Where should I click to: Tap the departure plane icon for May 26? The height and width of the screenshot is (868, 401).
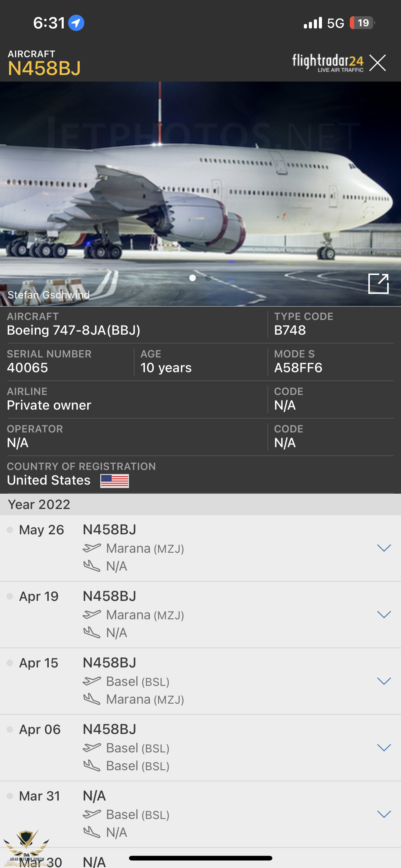92,548
